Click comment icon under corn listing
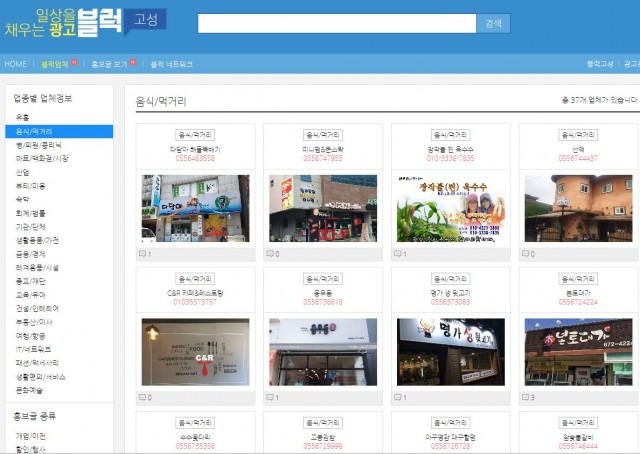This screenshot has height=454, width=640. coord(398,254)
